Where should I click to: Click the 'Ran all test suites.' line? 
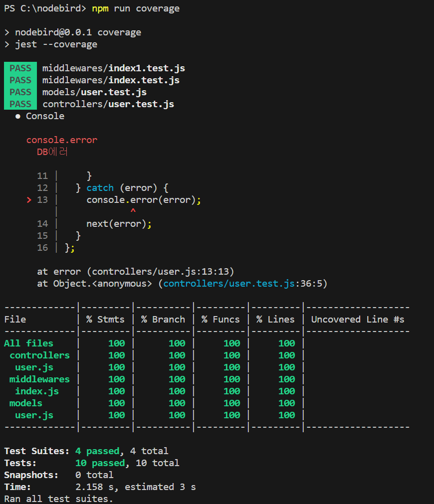pyautogui.click(x=58, y=499)
